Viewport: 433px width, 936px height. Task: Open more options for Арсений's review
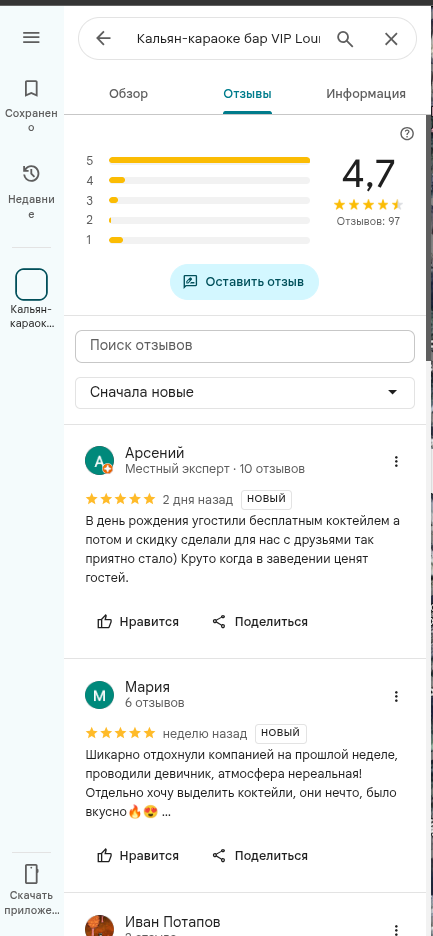[x=396, y=461]
